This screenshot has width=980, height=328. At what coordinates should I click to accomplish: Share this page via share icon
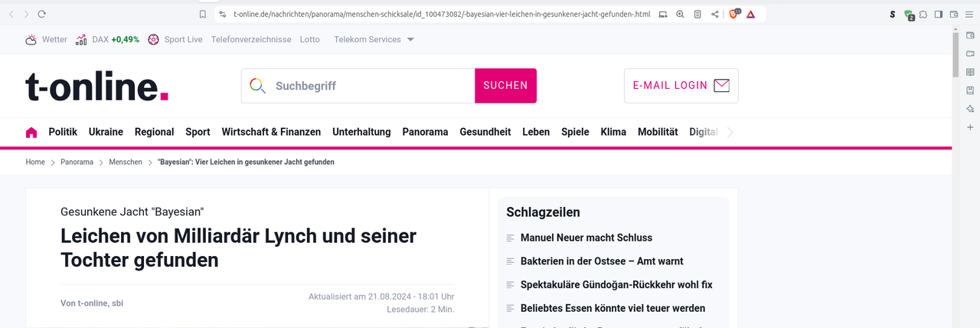pyautogui.click(x=715, y=14)
